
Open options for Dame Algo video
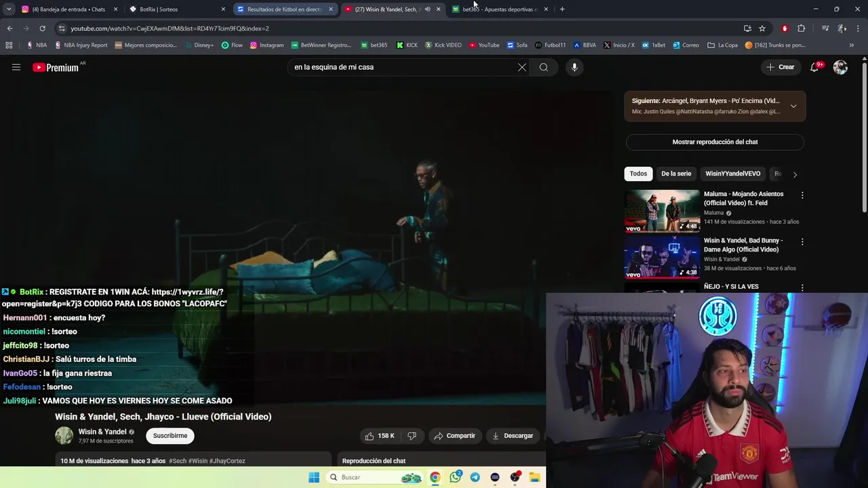pos(802,241)
